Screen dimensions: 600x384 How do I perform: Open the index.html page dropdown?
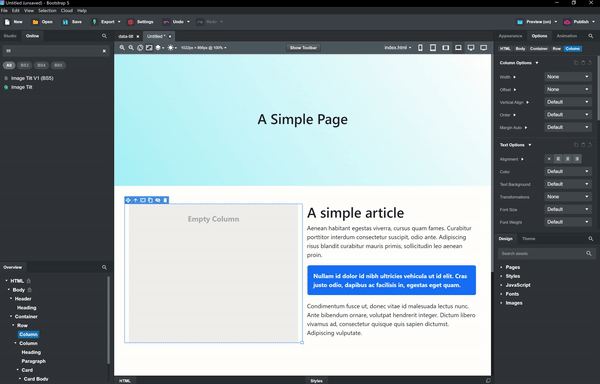coord(398,48)
